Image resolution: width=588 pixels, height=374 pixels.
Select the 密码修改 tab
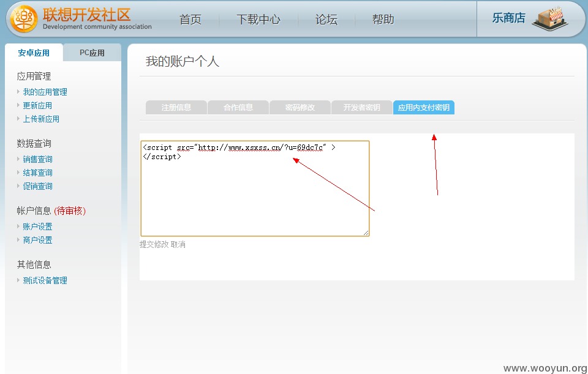300,108
